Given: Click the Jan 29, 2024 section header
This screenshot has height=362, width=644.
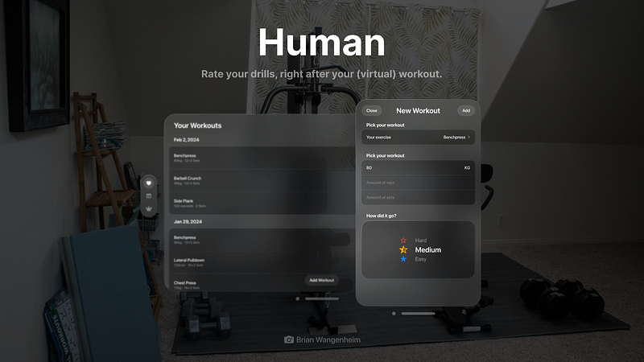Looking at the screenshot, I should pos(188,222).
